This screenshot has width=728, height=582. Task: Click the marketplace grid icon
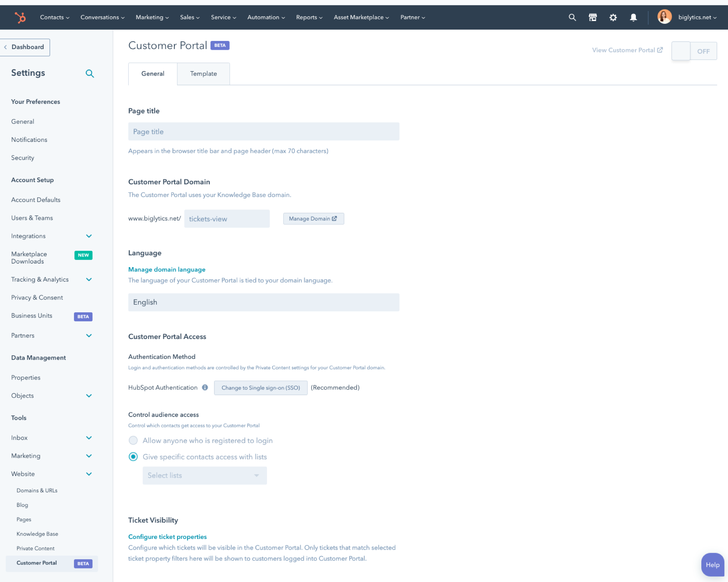593,17
